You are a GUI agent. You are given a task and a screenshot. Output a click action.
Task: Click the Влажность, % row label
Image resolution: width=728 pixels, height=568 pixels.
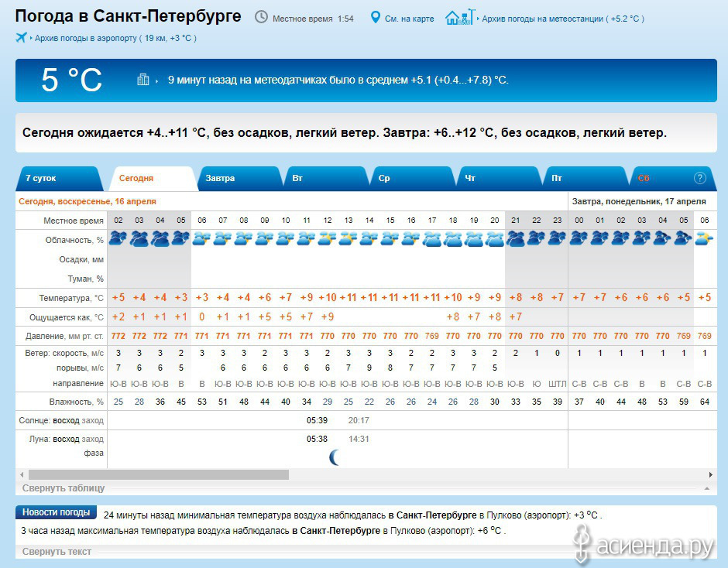tap(76, 402)
